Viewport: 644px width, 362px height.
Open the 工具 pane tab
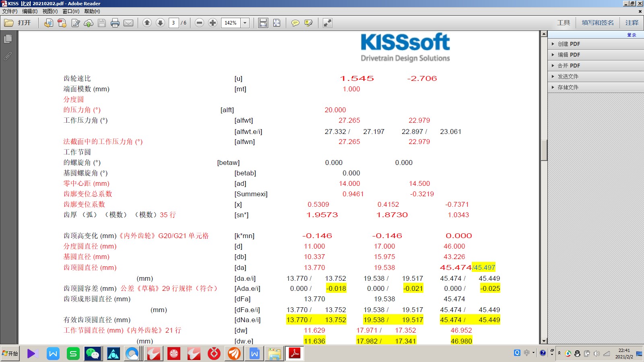tap(563, 23)
